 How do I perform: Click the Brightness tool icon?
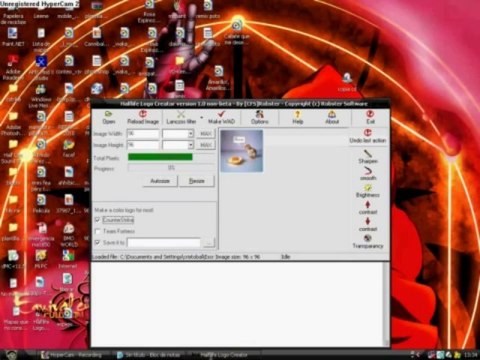pos(368,191)
